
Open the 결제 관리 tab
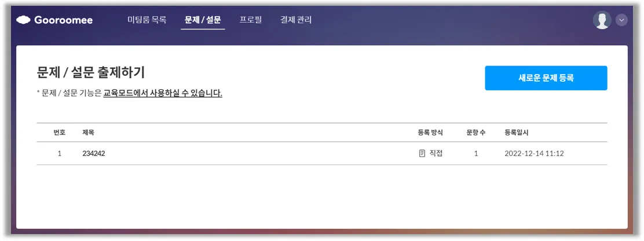tap(296, 20)
